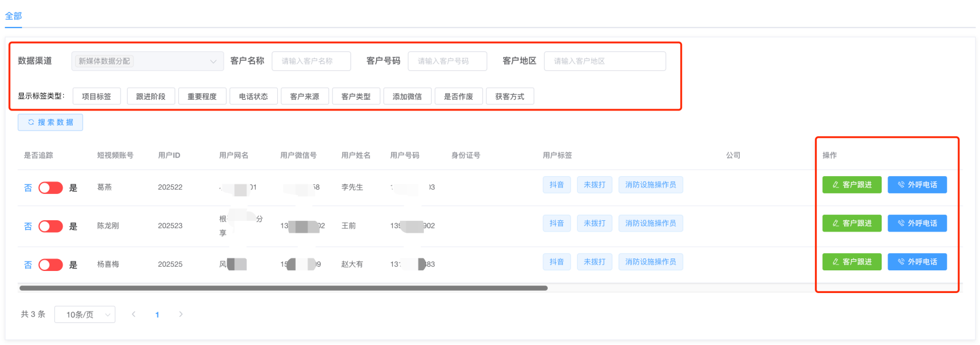
Task: Click 客户跟进 for user 葛燕
Action: pyautogui.click(x=851, y=185)
